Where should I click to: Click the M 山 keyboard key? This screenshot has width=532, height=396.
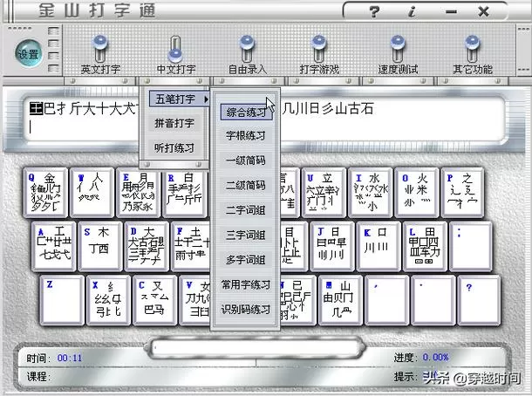[340, 300]
